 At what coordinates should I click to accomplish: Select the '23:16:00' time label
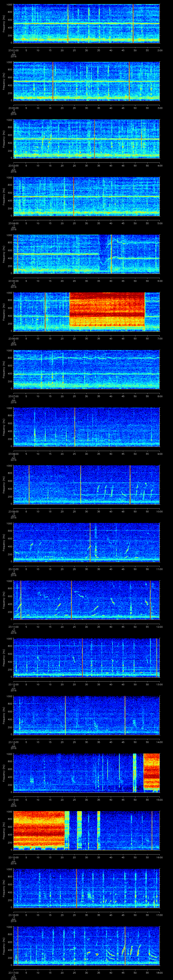pyautogui.click(x=13, y=915)
